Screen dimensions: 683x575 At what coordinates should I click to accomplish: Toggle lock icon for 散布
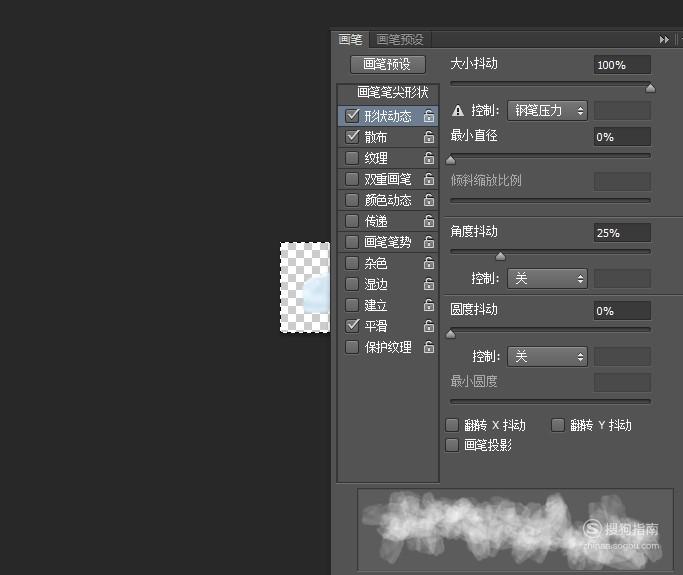[x=429, y=137]
